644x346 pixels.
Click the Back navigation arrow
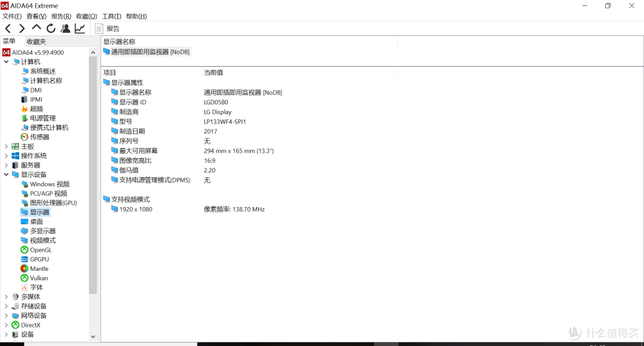(8, 29)
